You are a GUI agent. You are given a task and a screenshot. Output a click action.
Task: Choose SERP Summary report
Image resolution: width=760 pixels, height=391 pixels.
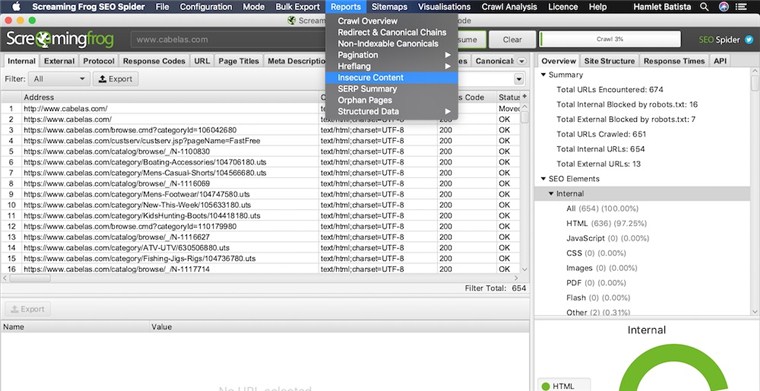(x=392, y=89)
